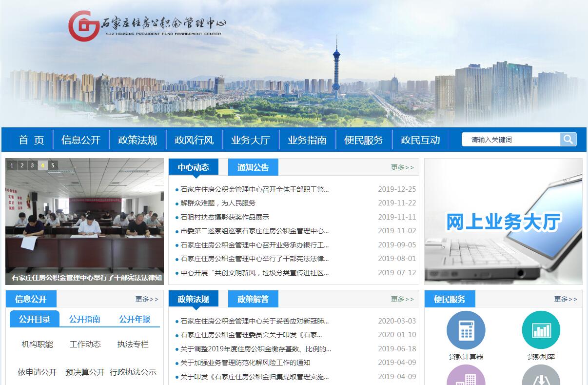
Task: Switch to the 中心动态 tab
Action: (194, 167)
